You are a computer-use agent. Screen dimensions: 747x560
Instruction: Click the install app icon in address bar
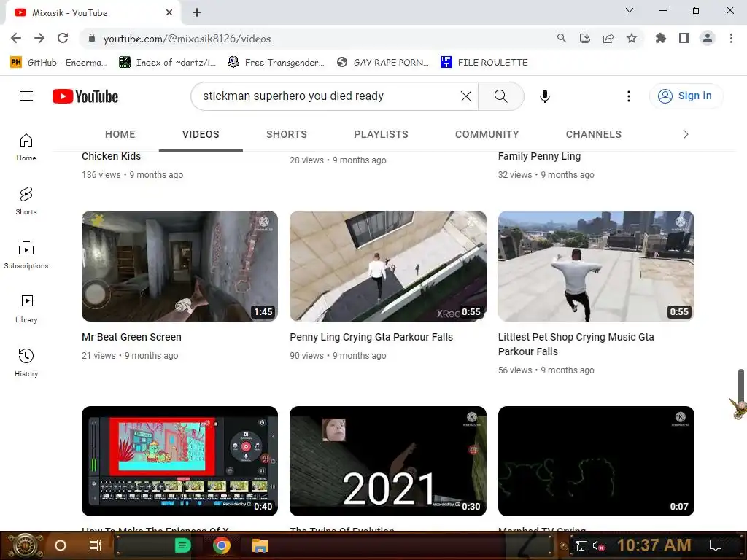click(x=585, y=38)
